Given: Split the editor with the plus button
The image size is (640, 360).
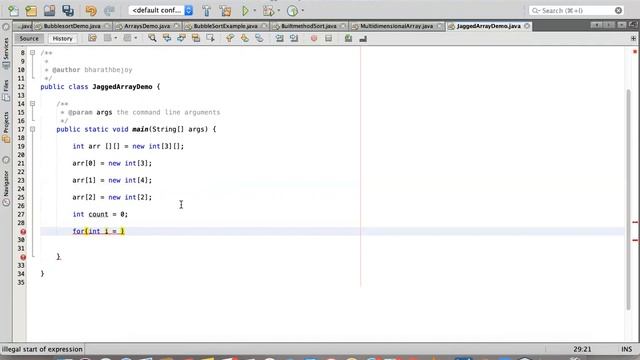Looking at the screenshot, I should tap(633, 38).
